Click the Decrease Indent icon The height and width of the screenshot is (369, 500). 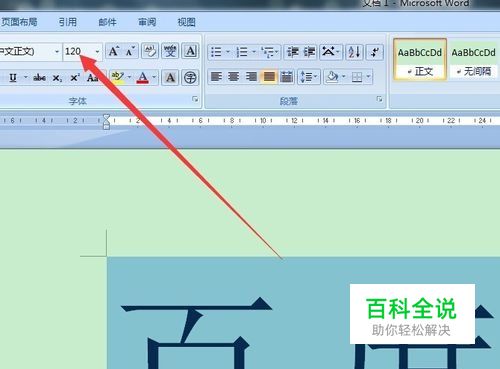[x=292, y=52]
